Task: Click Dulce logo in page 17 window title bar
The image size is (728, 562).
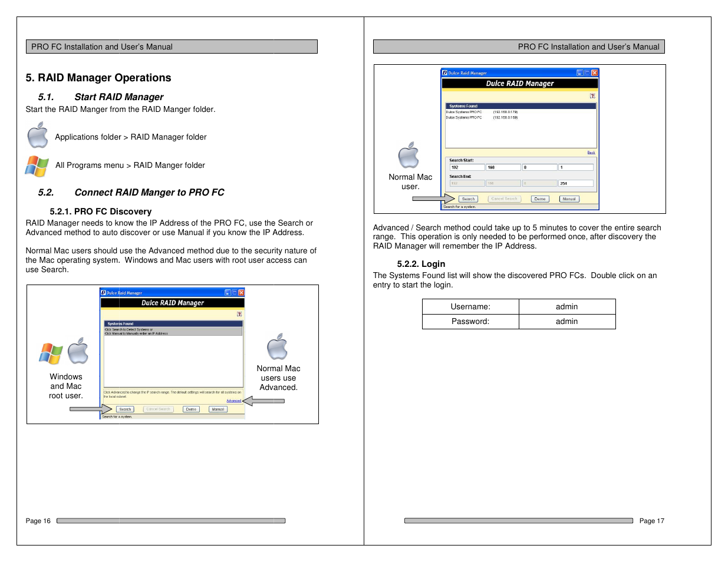Action: click(x=445, y=73)
